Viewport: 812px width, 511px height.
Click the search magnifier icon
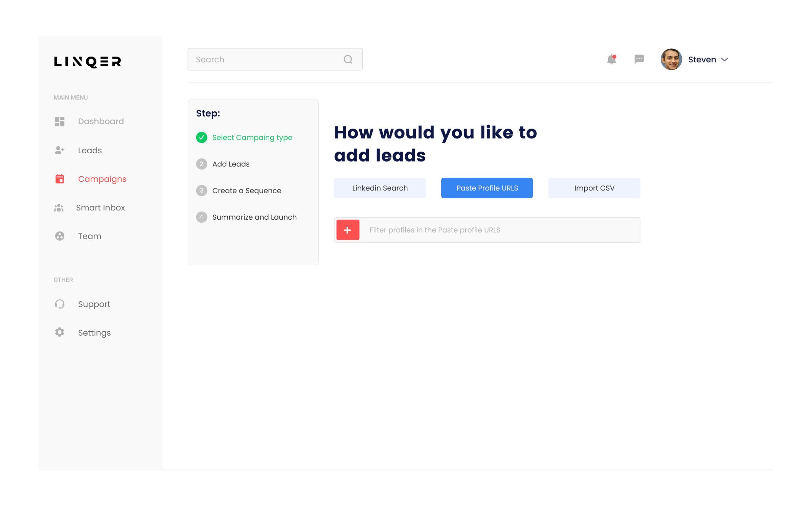(348, 59)
